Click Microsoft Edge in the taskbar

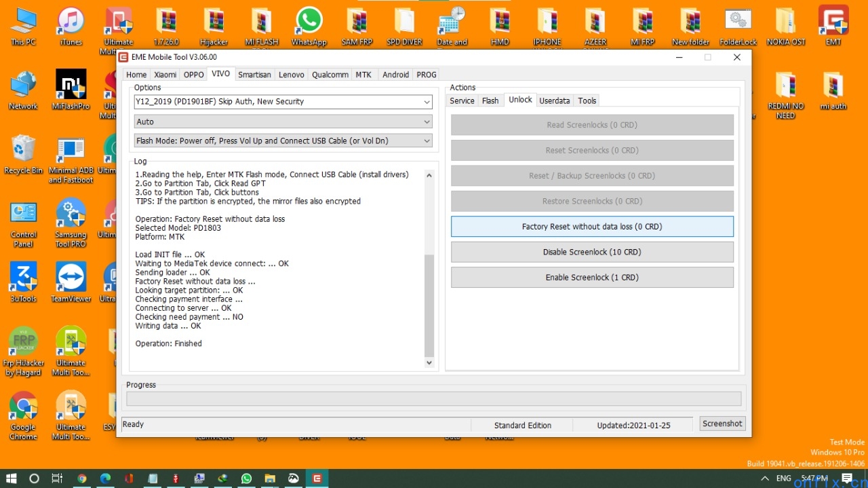coord(105,478)
